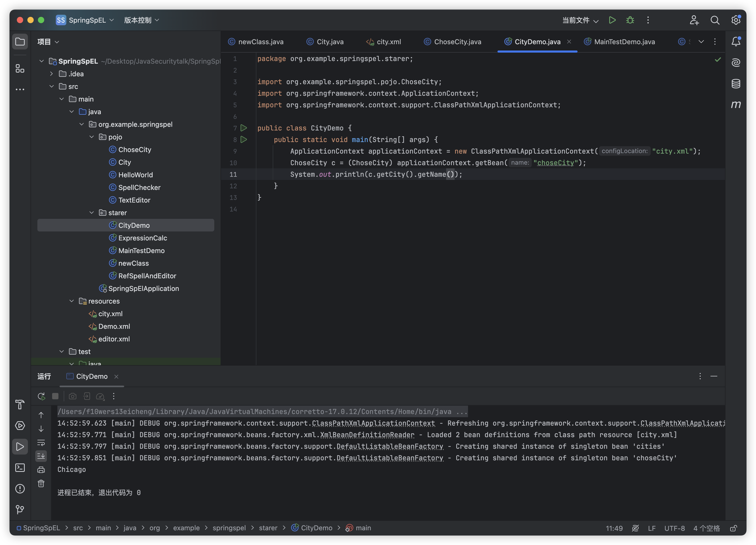Take a thread dump with the camera icon

click(x=73, y=396)
